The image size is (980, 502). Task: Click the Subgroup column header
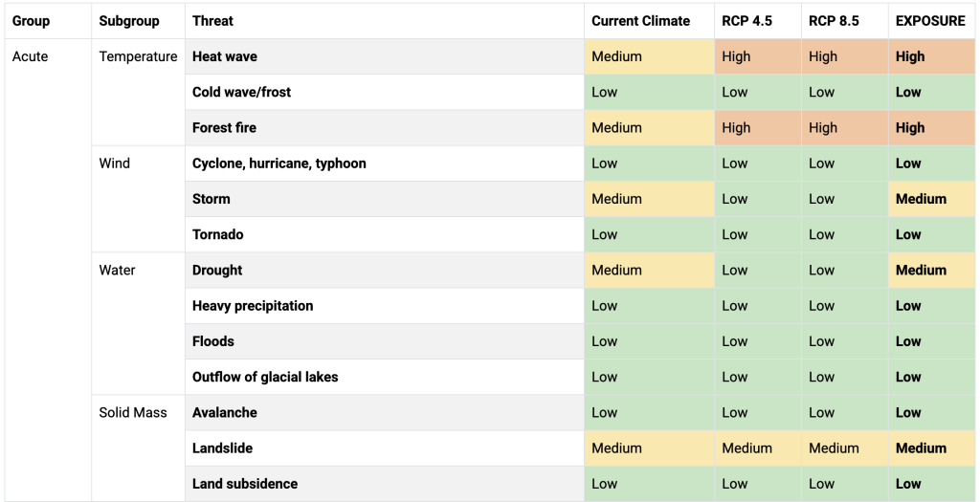pos(138,21)
